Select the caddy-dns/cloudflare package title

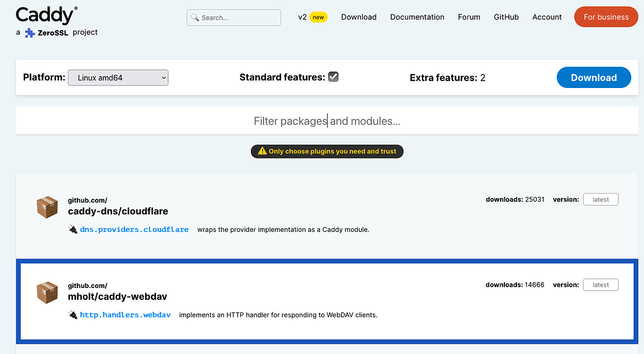pos(118,211)
